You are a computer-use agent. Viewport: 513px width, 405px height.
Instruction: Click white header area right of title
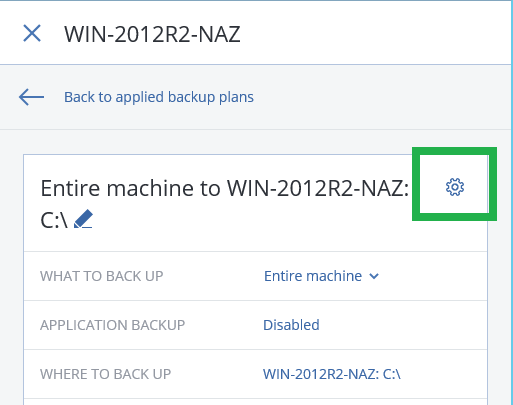[x=375, y=33]
